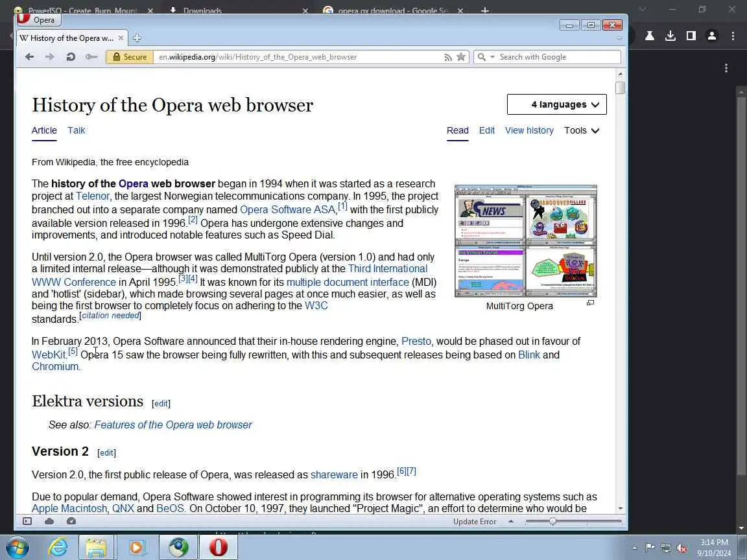The width and height of the screenshot is (747, 560).
Task: Open the MultiTorg Opera screenshot thumbnail
Action: pos(525,241)
